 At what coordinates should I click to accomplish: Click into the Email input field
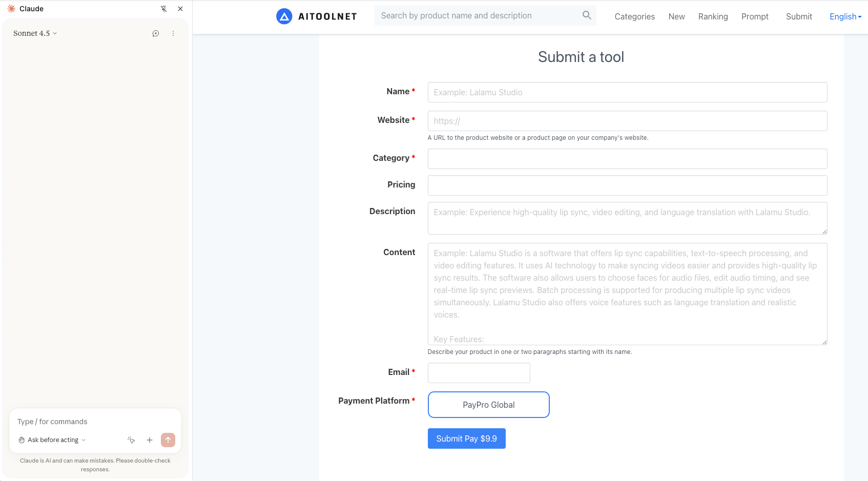(479, 373)
